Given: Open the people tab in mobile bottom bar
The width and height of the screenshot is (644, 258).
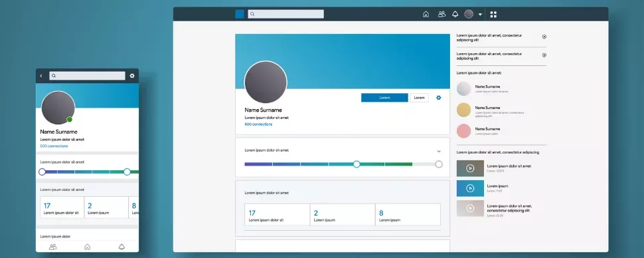Looking at the screenshot, I should 53,247.
